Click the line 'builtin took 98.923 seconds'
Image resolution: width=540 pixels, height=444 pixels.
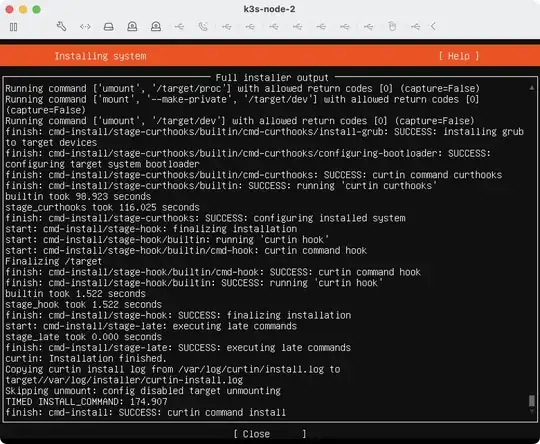(78, 197)
